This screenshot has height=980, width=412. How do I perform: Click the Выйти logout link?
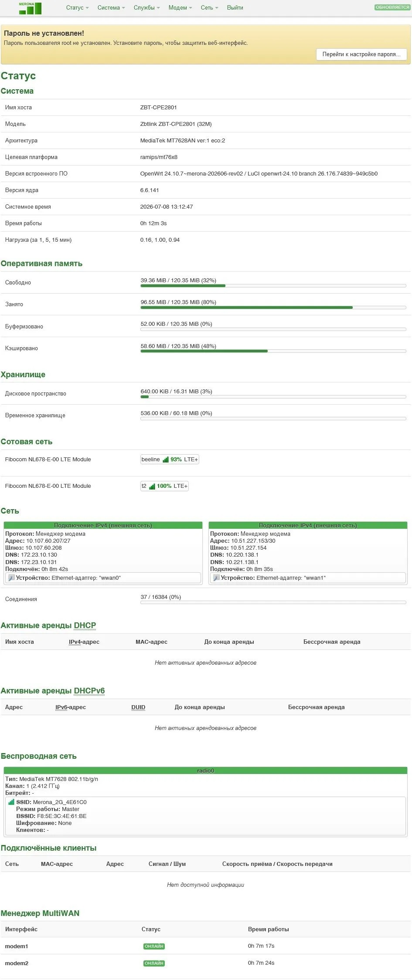click(235, 8)
